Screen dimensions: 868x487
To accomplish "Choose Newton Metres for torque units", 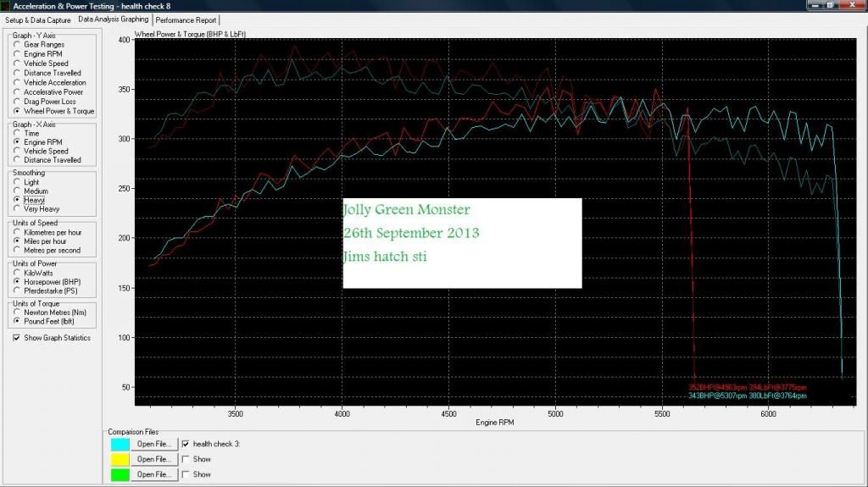I will tap(17, 313).
